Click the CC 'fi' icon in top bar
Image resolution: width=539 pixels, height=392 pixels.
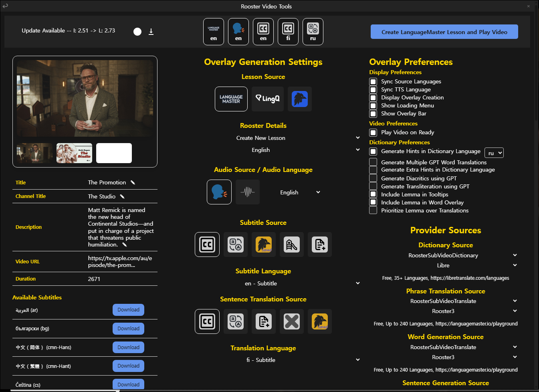(288, 32)
